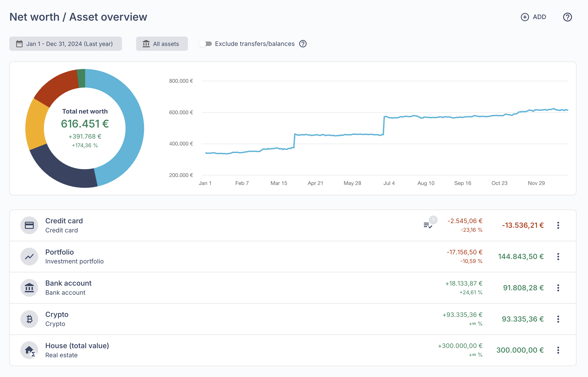Open Crypto row three-dot menu
Viewport: 588px width, 377px height.
[x=558, y=319]
